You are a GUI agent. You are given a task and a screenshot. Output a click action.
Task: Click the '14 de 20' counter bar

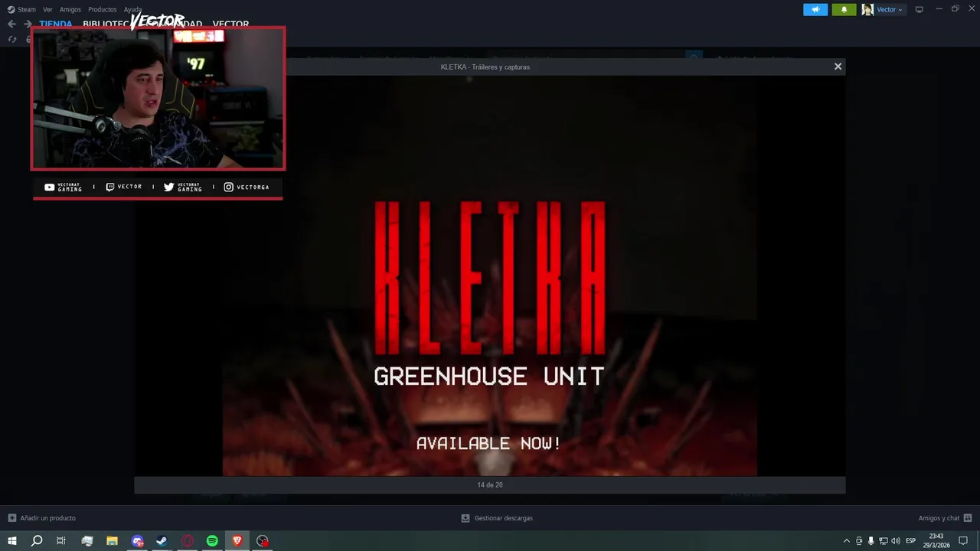489,484
